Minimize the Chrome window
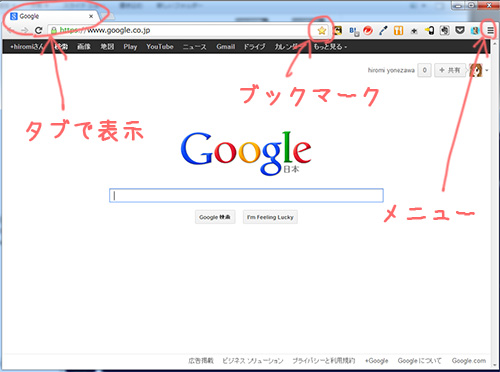Image resolution: width=500 pixels, height=372 pixels. point(458,5)
